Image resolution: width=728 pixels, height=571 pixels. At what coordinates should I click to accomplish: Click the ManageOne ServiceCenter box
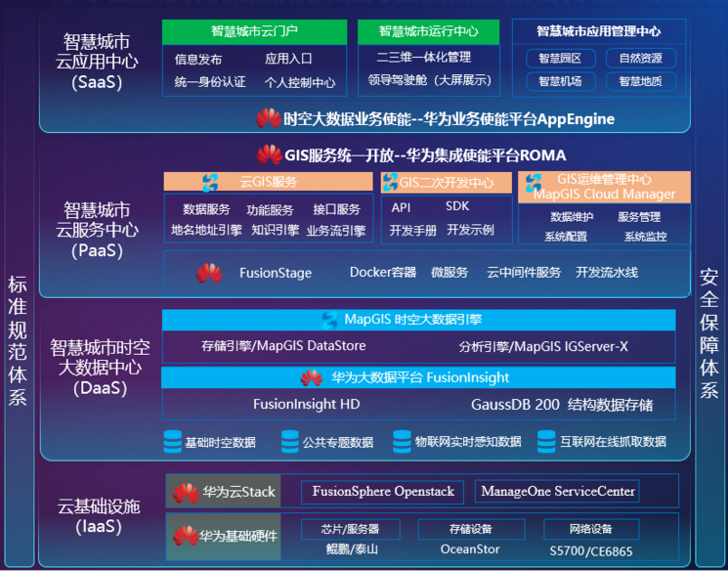pos(557,492)
